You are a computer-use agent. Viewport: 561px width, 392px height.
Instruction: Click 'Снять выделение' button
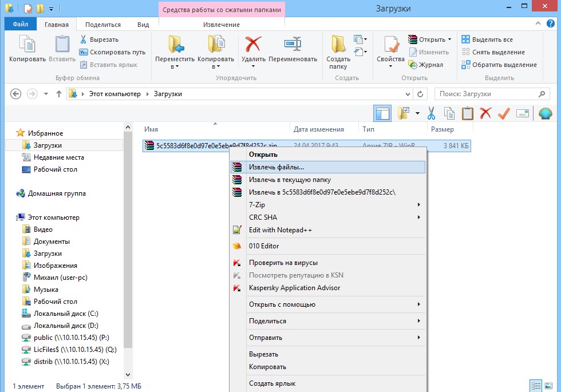493,52
